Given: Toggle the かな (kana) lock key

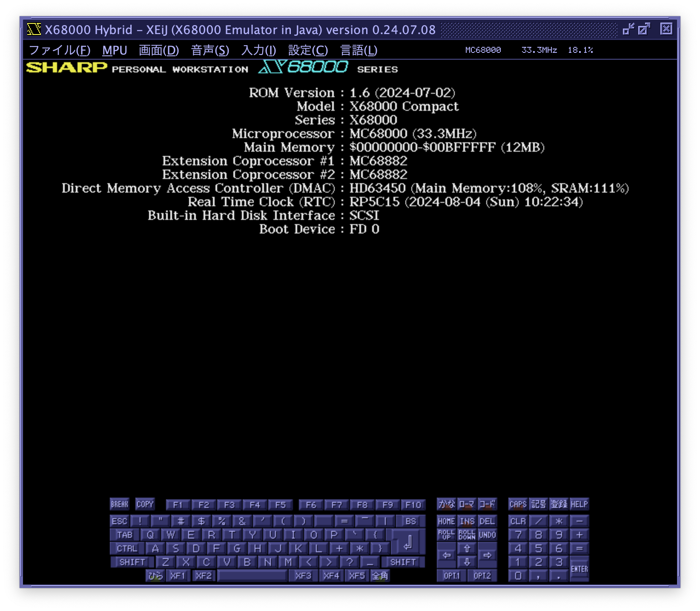Looking at the screenshot, I should click(446, 504).
